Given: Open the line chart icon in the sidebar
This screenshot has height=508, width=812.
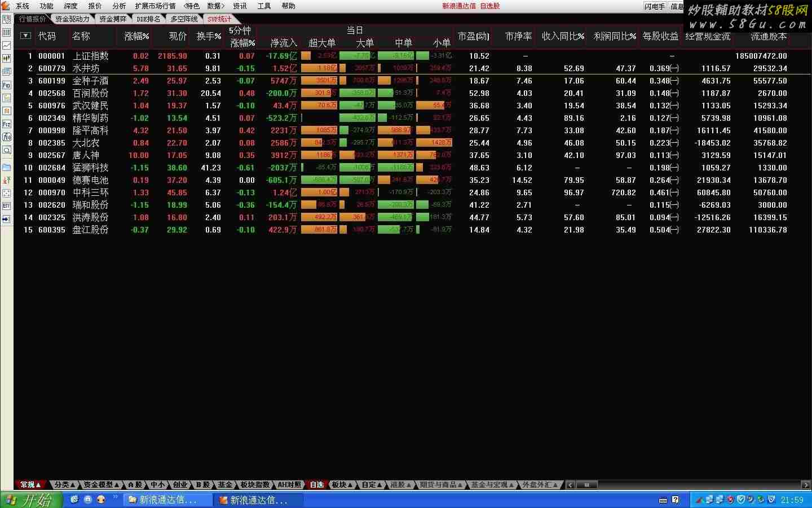Looking at the screenshot, I should click(7, 45).
